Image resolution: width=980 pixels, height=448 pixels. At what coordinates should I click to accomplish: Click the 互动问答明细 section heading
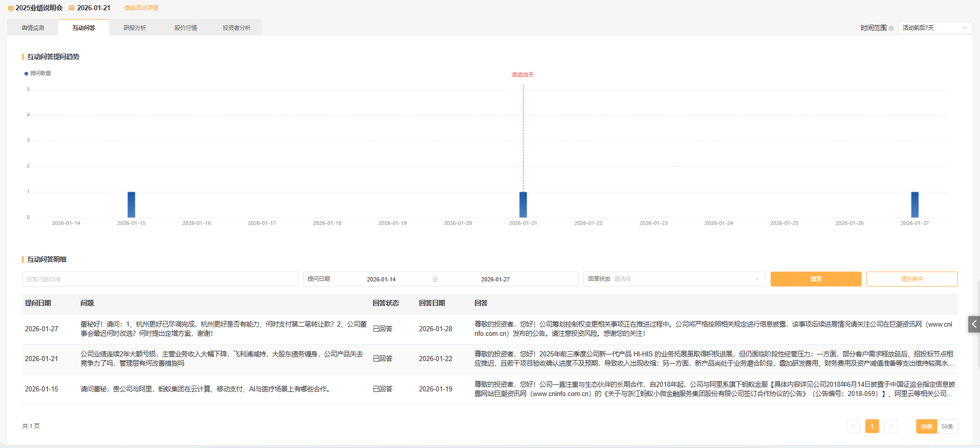47,260
